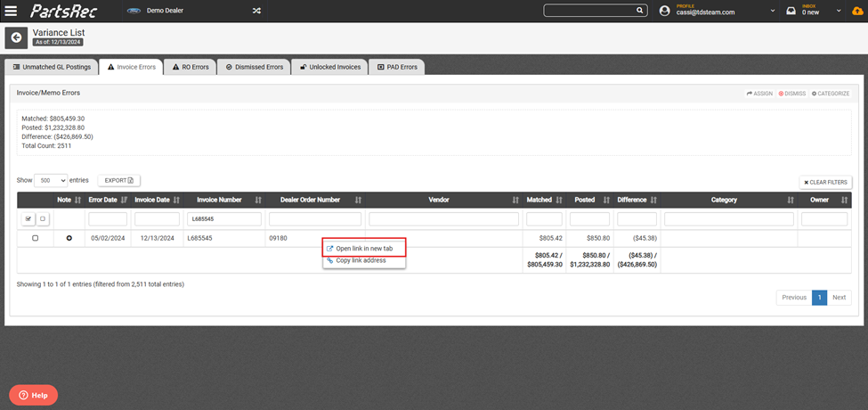The image size is (868, 410).
Task: Click the profile avatar icon
Action: 665,11
